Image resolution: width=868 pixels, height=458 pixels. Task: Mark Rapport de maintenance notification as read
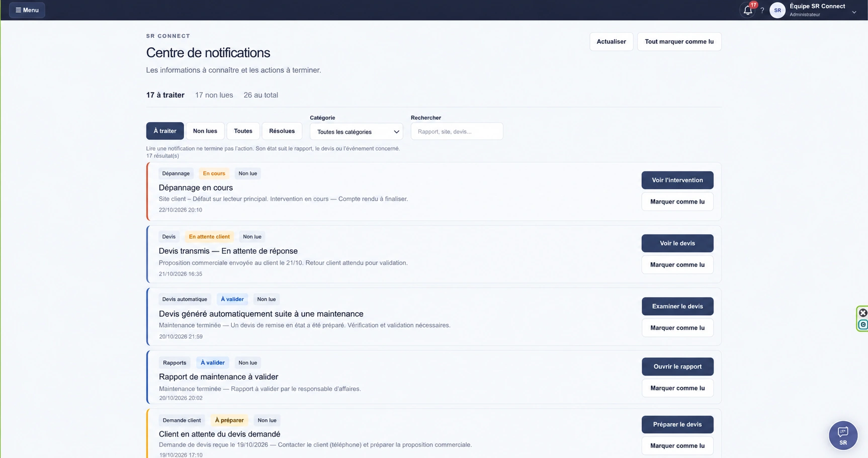click(677, 388)
